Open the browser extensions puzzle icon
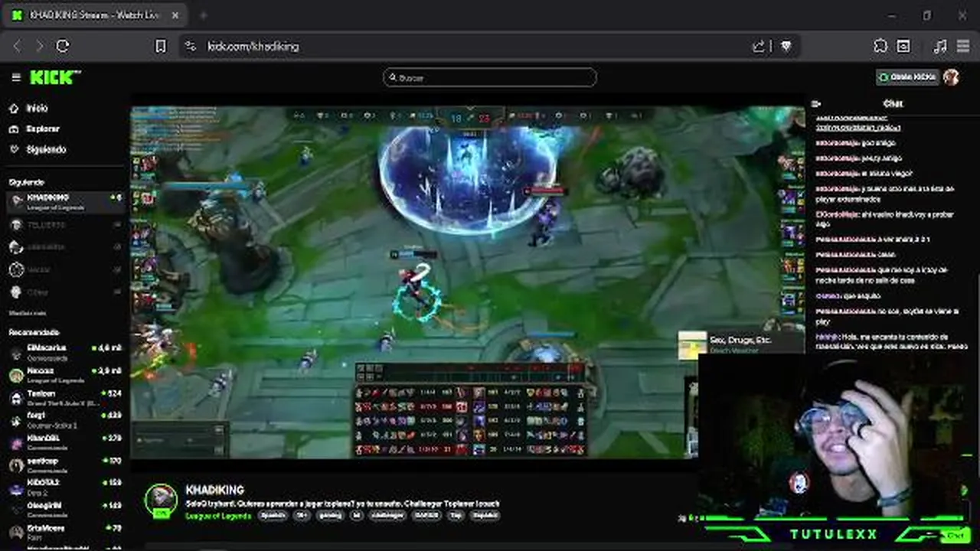980x551 pixels. 880,46
